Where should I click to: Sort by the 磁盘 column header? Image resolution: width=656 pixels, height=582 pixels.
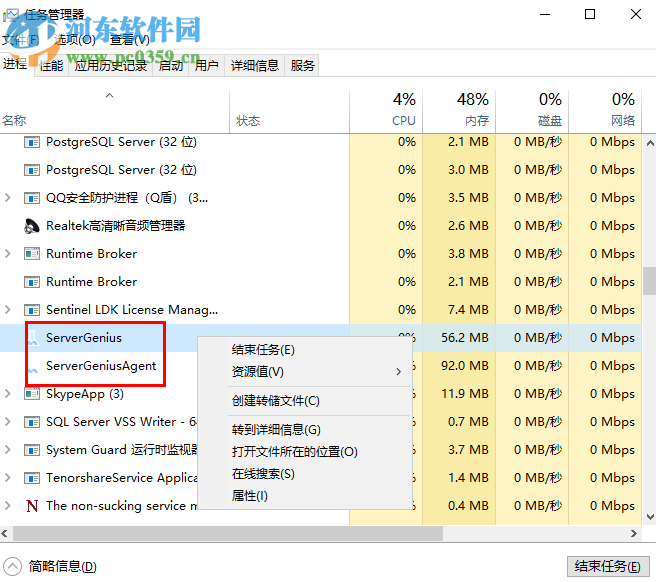pyautogui.click(x=532, y=111)
